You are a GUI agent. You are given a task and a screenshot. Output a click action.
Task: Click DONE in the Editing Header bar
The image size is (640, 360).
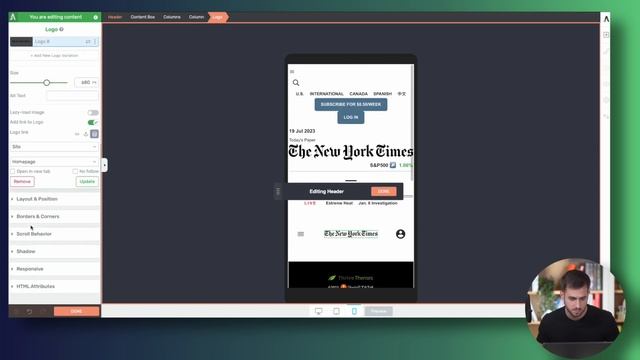click(x=384, y=191)
